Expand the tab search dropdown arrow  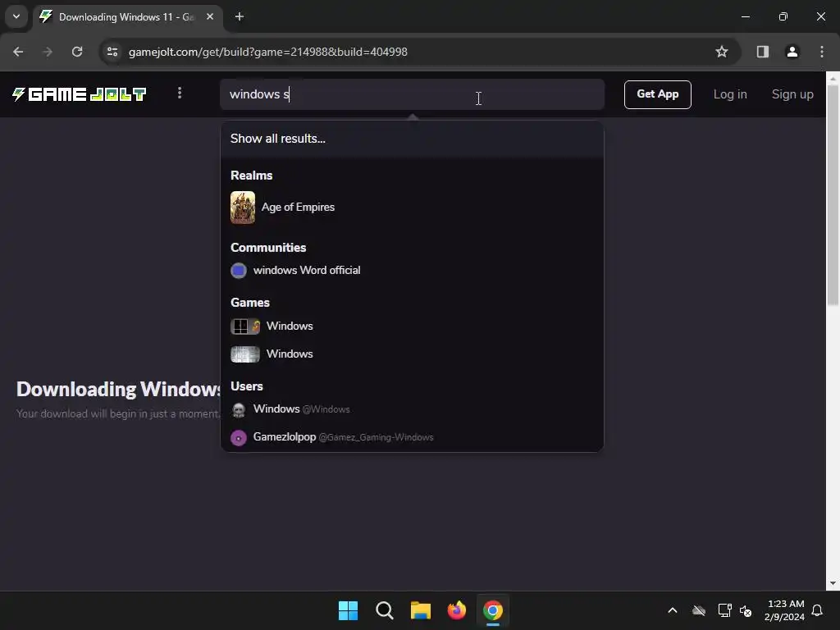tap(16, 16)
